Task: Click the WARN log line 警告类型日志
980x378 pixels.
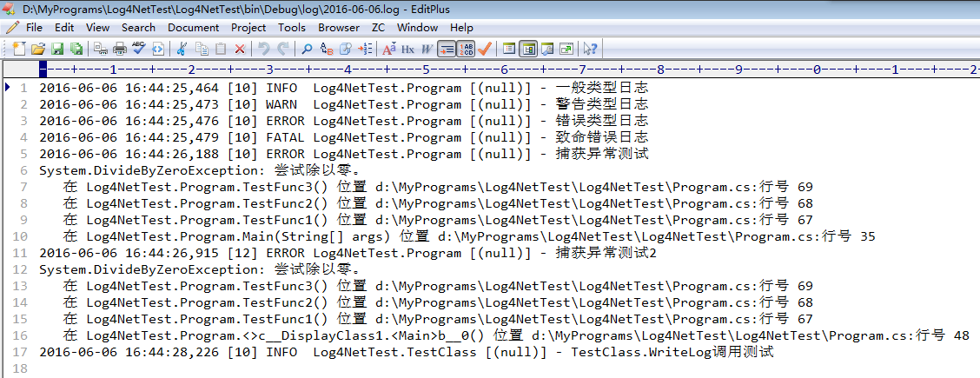Action: tap(343, 104)
